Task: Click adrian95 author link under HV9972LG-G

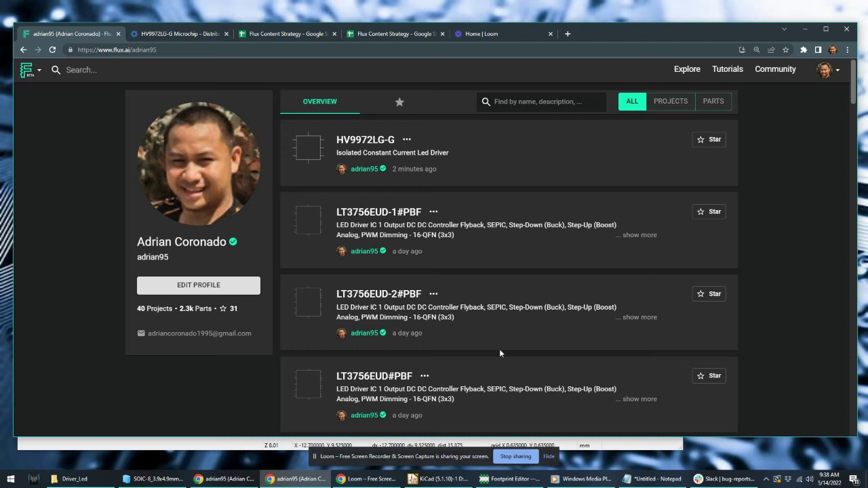Action: click(364, 169)
